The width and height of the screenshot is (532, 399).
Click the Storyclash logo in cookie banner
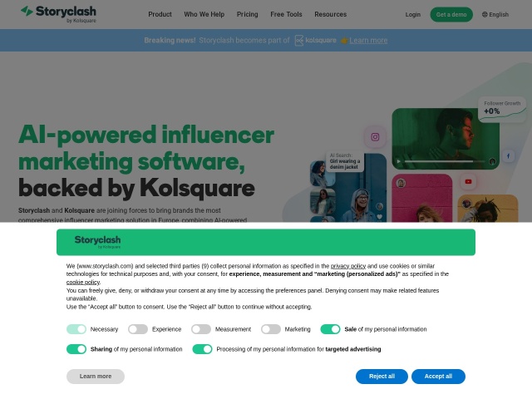point(97,242)
